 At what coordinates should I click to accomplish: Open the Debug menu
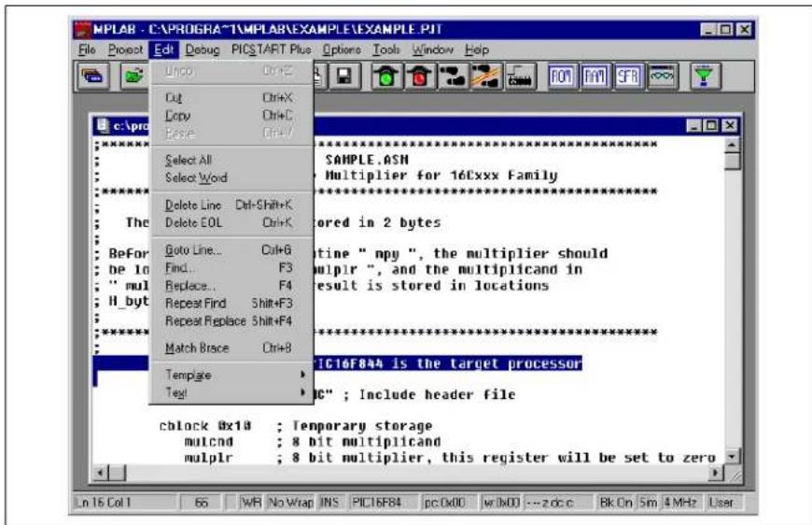click(203, 50)
